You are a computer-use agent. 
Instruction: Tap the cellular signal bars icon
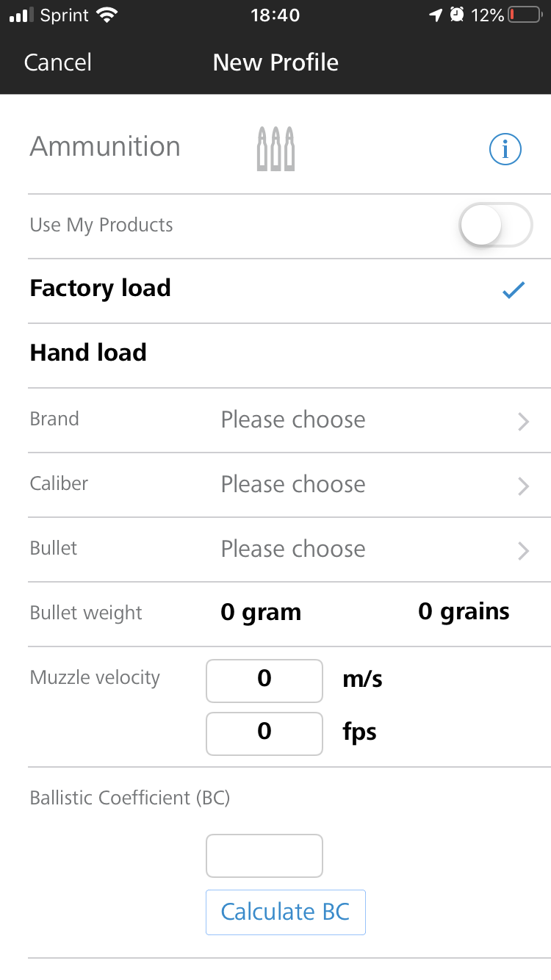22,15
